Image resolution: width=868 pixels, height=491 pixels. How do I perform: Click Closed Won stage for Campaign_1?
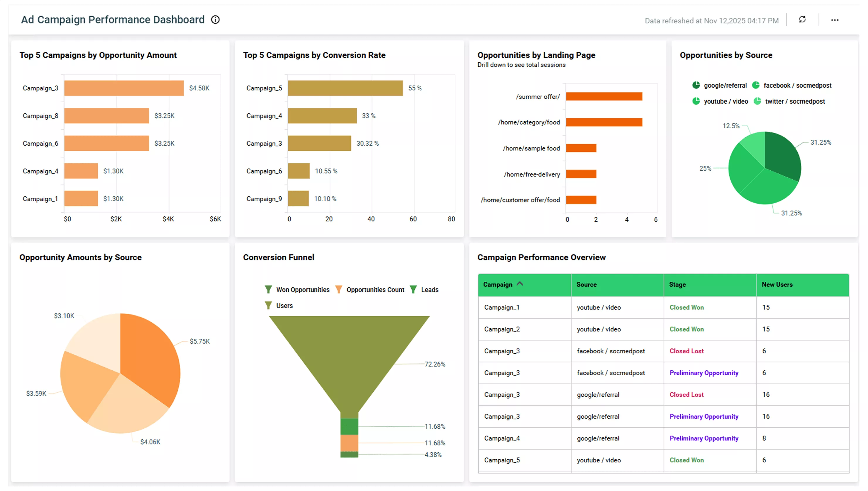[686, 307]
